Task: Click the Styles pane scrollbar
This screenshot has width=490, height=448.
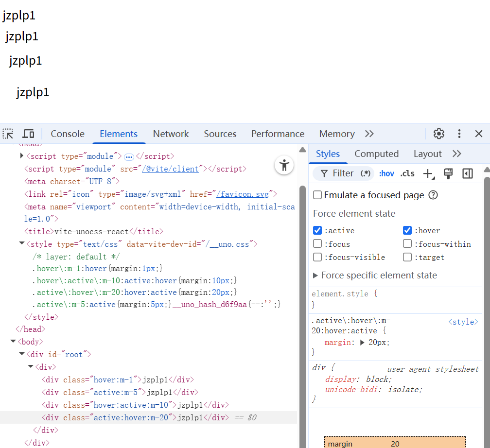Action: (x=487, y=312)
